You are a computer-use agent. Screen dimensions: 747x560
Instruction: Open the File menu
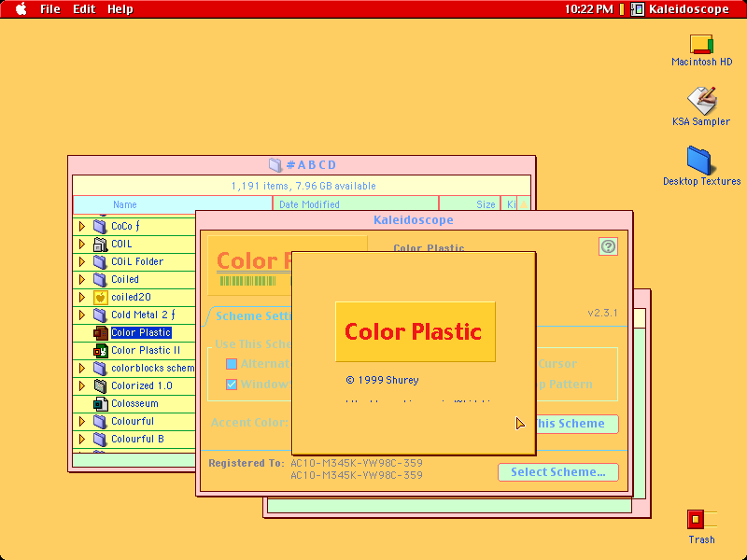pyautogui.click(x=50, y=9)
